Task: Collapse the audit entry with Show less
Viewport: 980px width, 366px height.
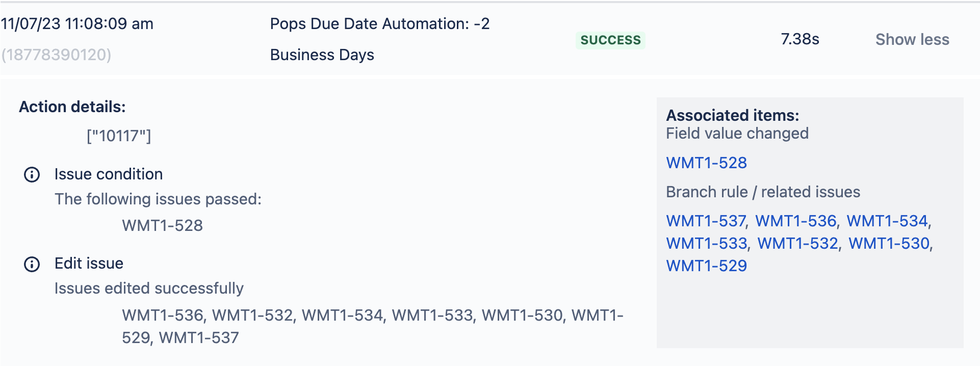Action: [912, 39]
